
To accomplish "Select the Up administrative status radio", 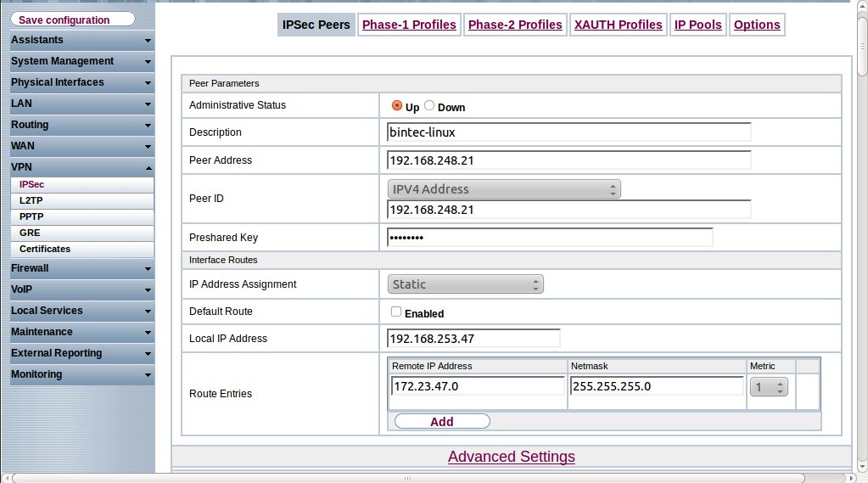I will 396,106.
